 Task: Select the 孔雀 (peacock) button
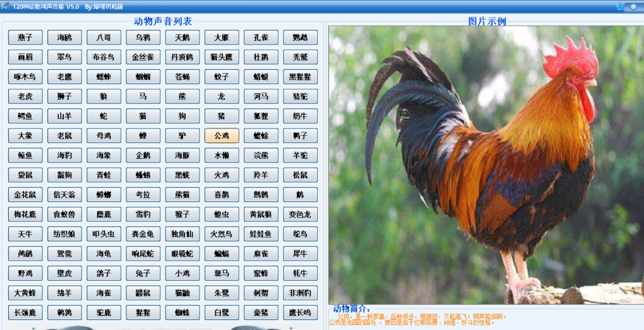(261, 37)
